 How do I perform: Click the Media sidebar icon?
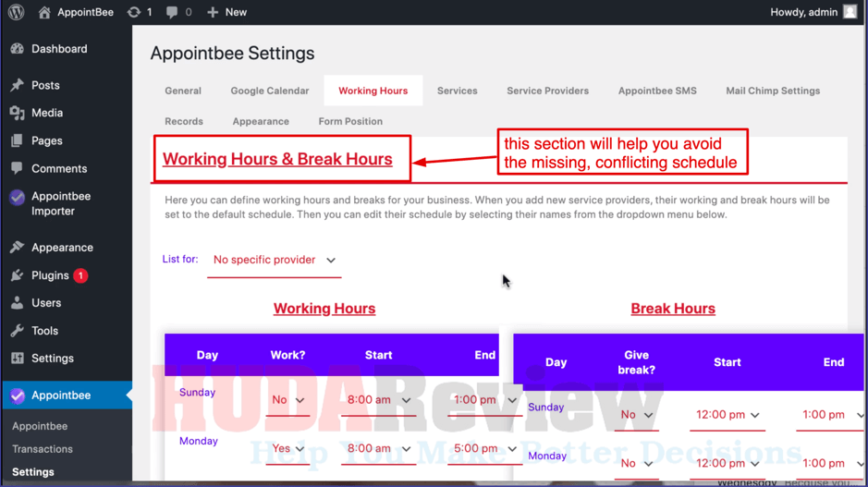18,113
